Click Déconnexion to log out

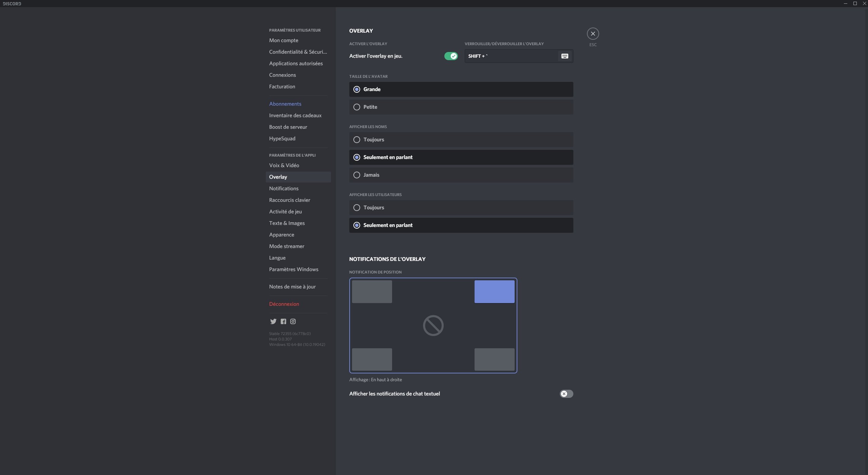[284, 304]
